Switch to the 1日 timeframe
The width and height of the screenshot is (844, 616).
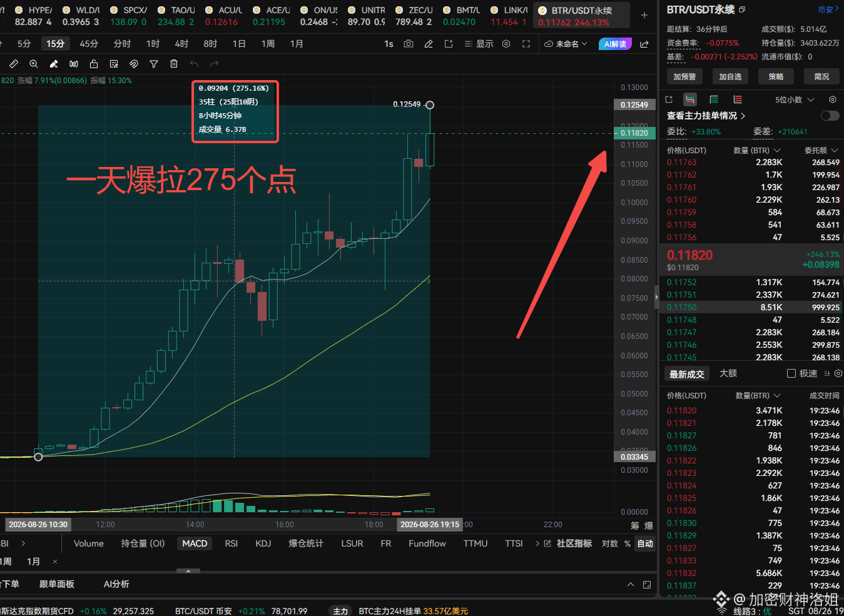pyautogui.click(x=239, y=44)
